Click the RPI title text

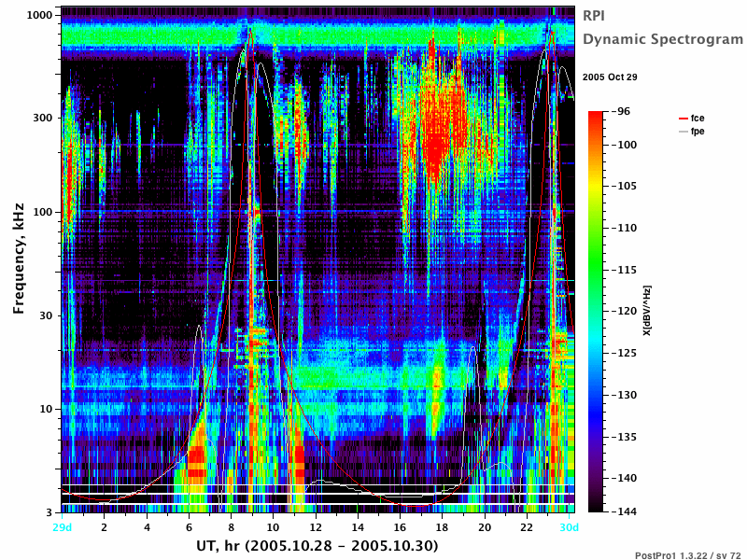[594, 16]
